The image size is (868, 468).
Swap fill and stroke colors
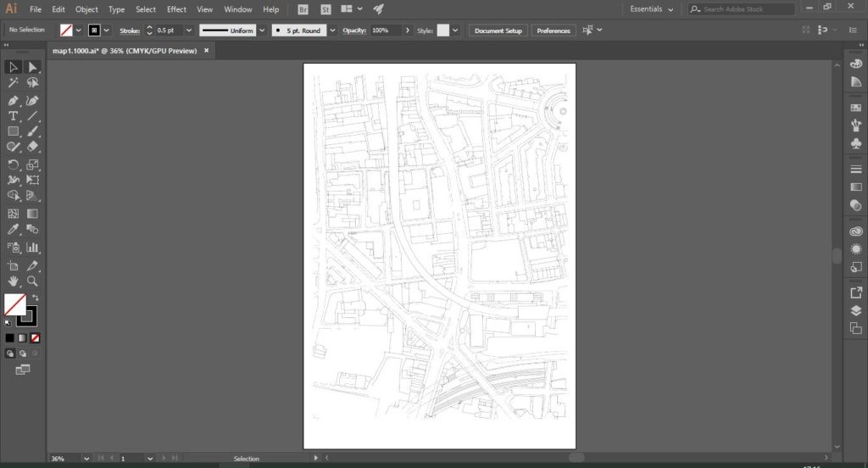(35, 298)
